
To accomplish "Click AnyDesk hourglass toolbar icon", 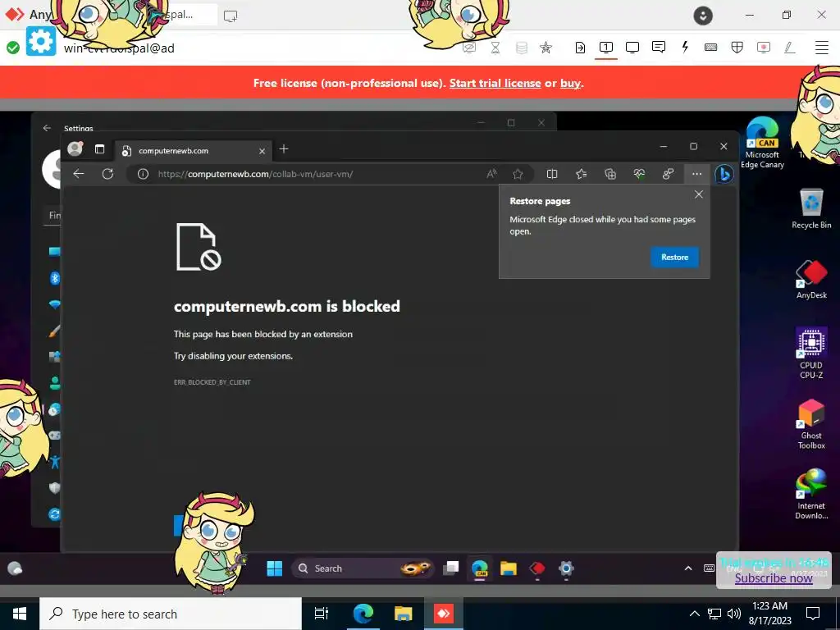I will pos(495,48).
